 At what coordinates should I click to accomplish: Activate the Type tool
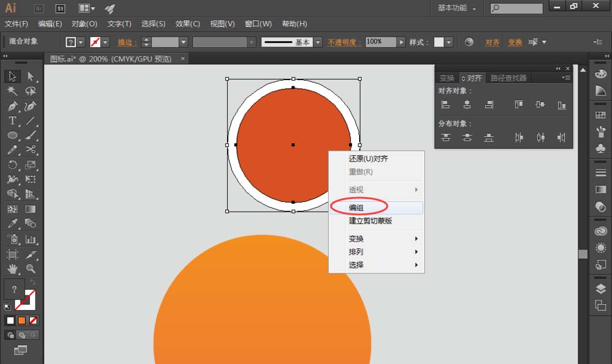pyautogui.click(x=12, y=121)
